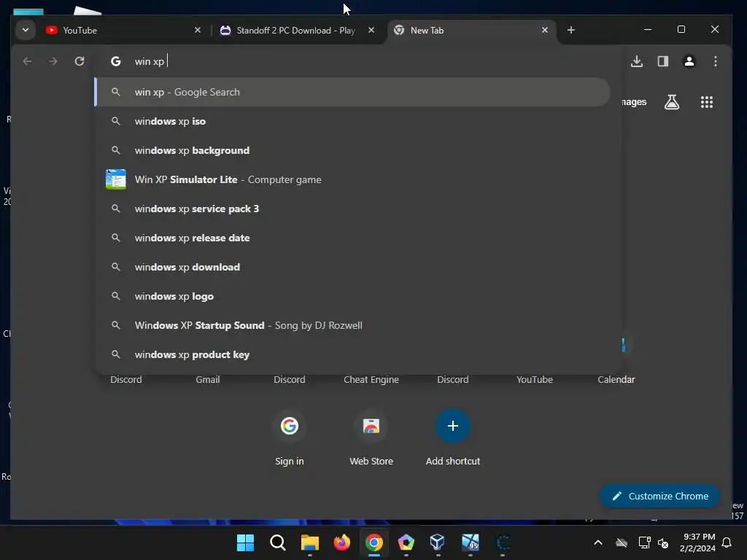
Task: Open the Web Store shortcut
Action: pos(371,438)
